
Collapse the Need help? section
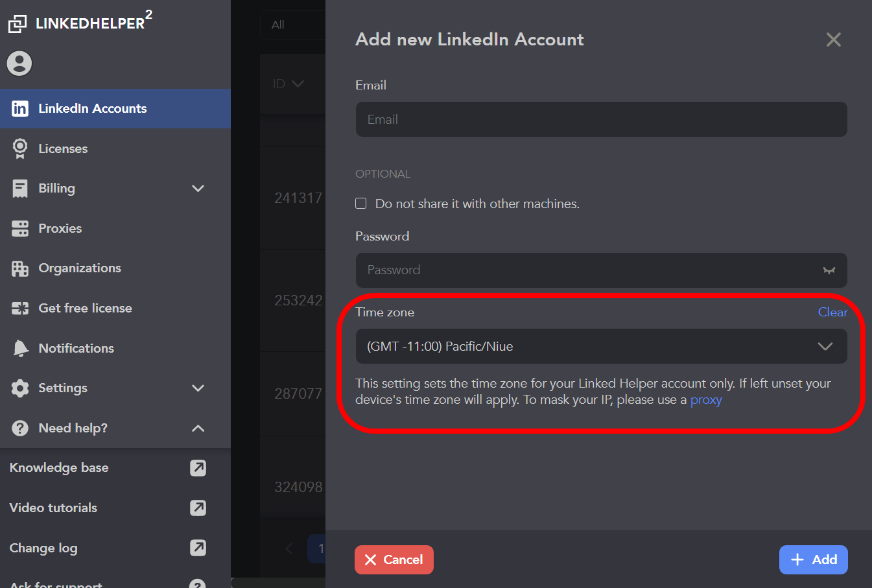198,429
